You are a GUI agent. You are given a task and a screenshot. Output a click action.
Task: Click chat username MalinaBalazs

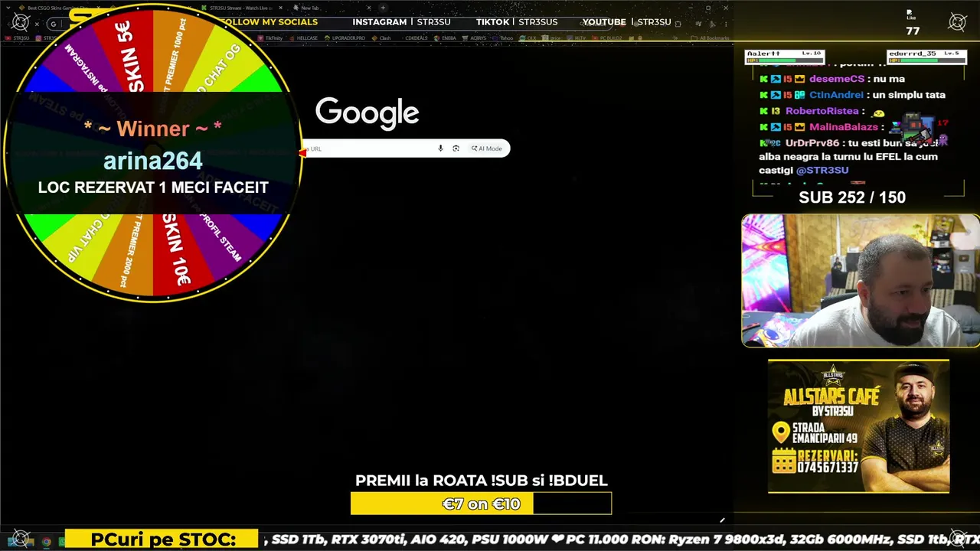tap(843, 127)
